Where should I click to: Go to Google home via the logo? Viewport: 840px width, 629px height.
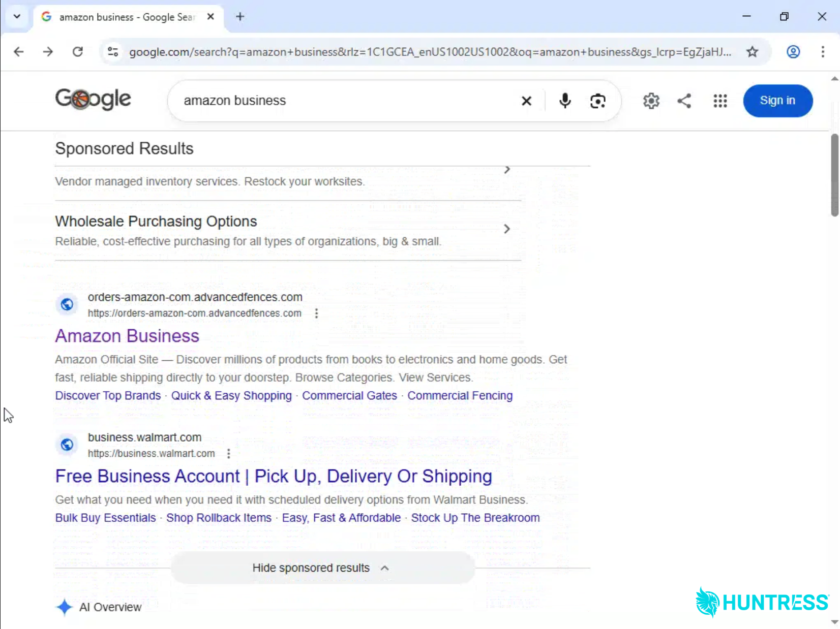(x=93, y=99)
